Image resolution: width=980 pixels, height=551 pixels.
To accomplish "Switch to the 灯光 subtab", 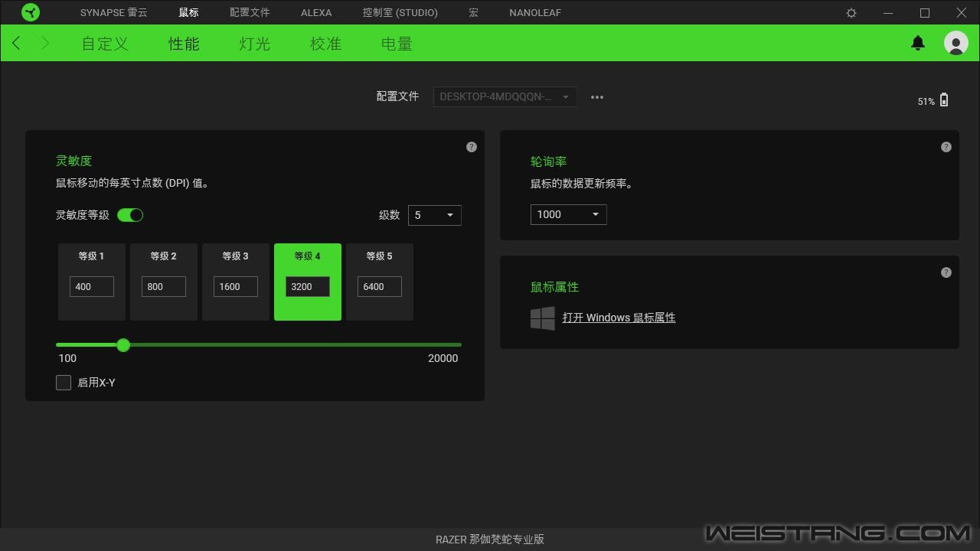I will tap(255, 44).
